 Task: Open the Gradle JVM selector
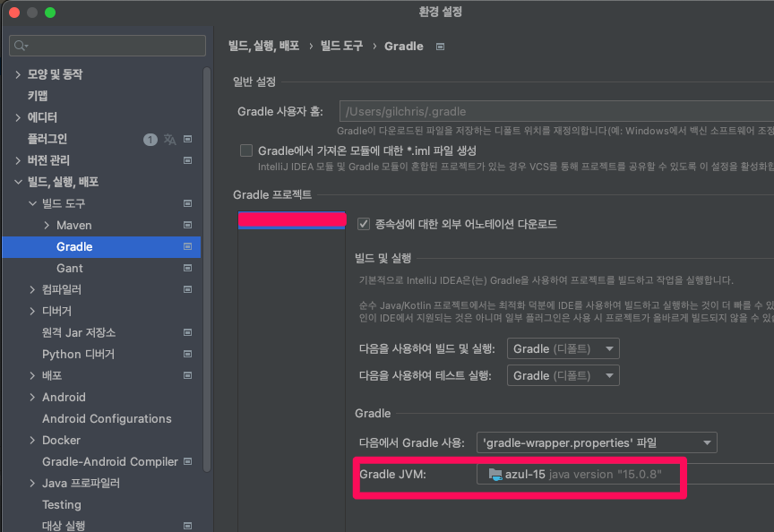[625, 475]
